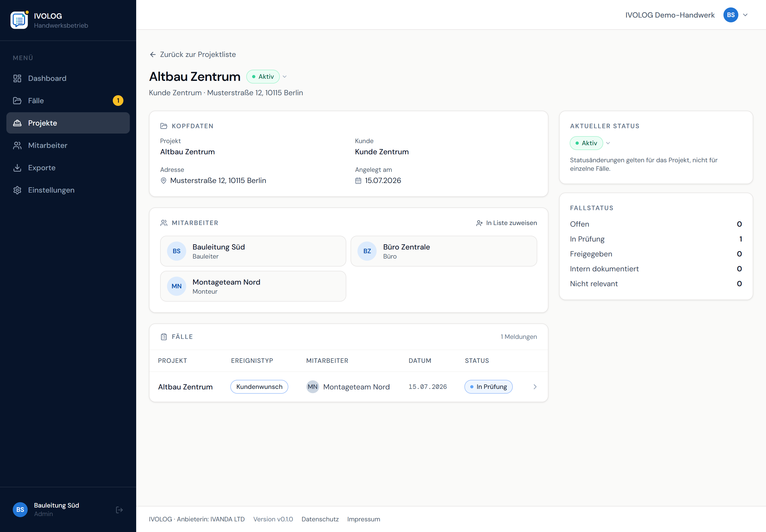Click the chevron beside the title Aktiv badge

tap(285, 77)
